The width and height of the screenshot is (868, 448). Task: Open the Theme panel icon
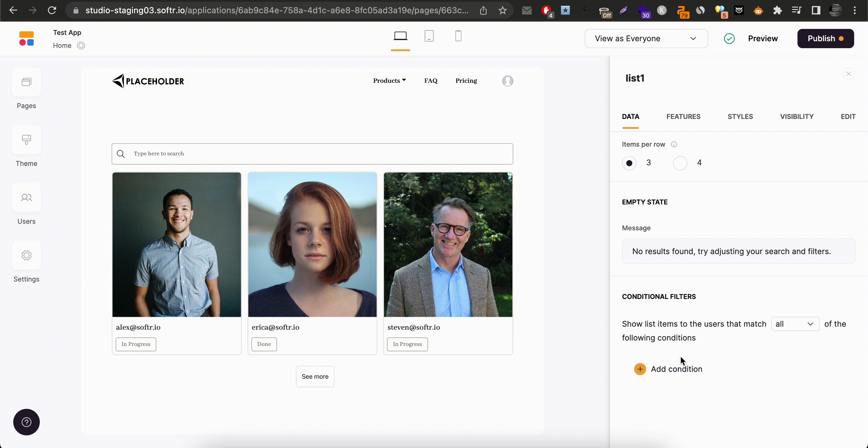26,140
